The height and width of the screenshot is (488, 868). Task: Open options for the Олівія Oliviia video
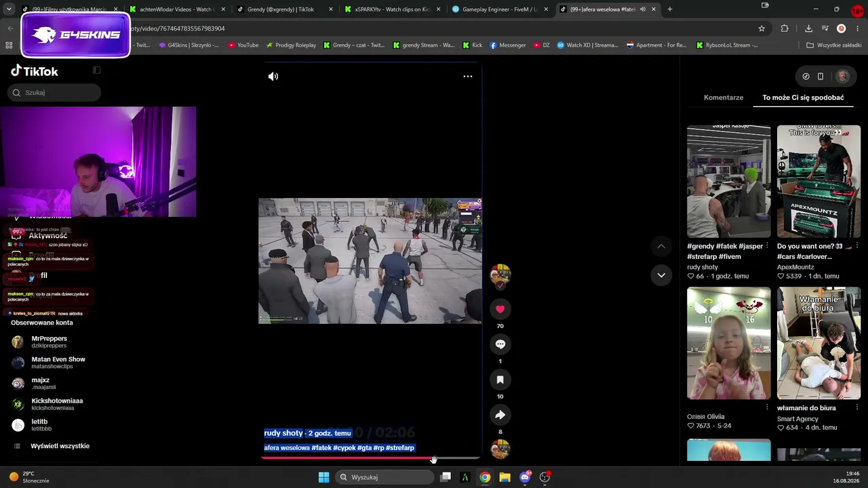[767, 408]
